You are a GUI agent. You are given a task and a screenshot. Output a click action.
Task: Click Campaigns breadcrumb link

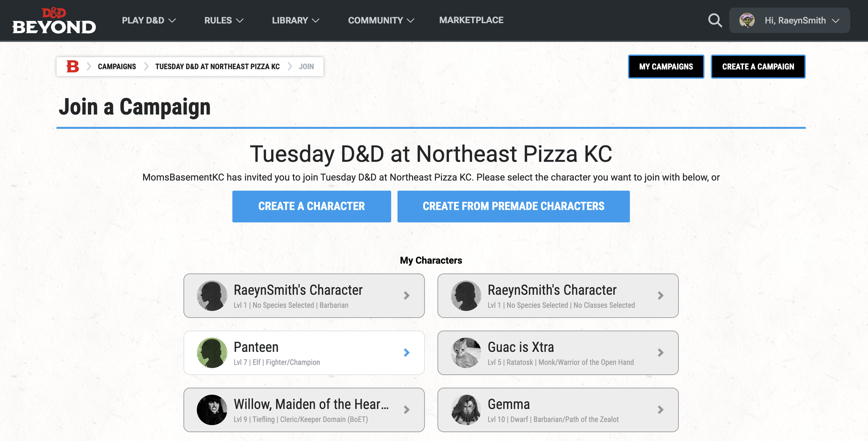[x=117, y=67]
